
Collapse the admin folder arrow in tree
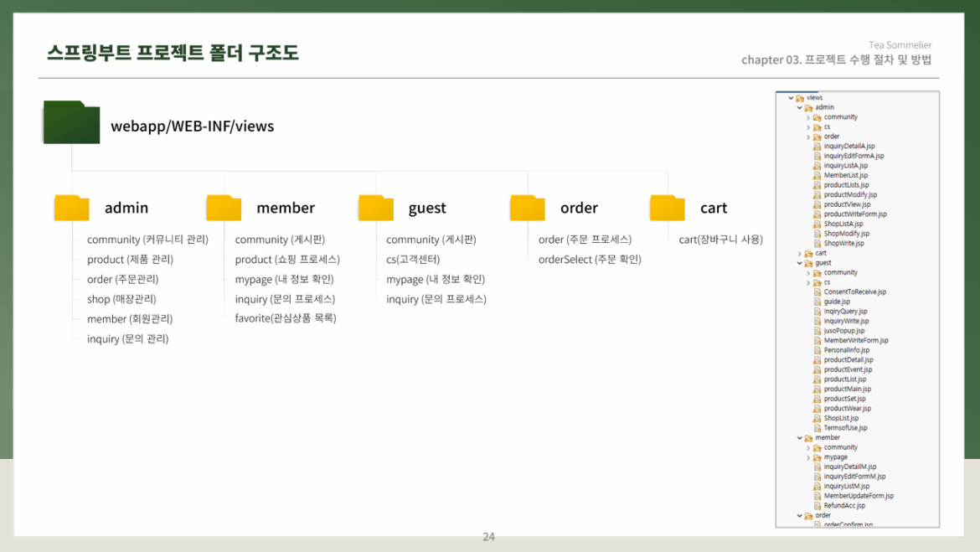tap(799, 107)
